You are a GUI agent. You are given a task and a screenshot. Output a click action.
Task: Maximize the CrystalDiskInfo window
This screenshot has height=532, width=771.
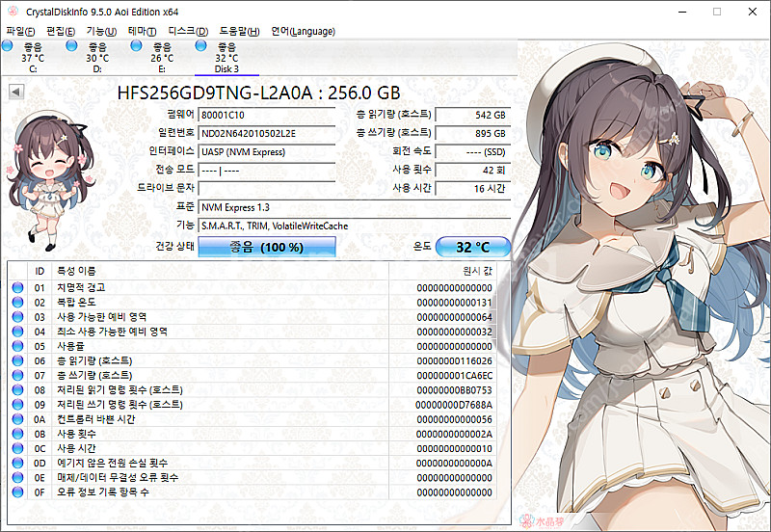pyautogui.click(x=717, y=12)
